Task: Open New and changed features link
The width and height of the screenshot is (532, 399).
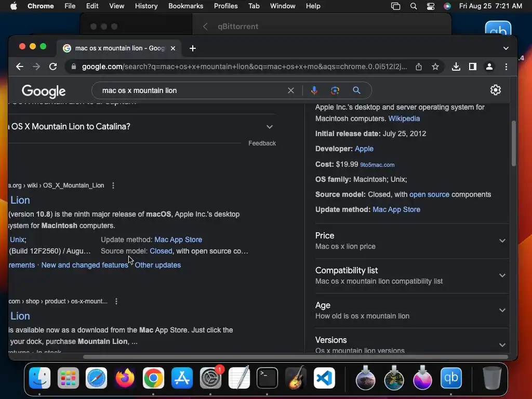Action: coord(85,265)
